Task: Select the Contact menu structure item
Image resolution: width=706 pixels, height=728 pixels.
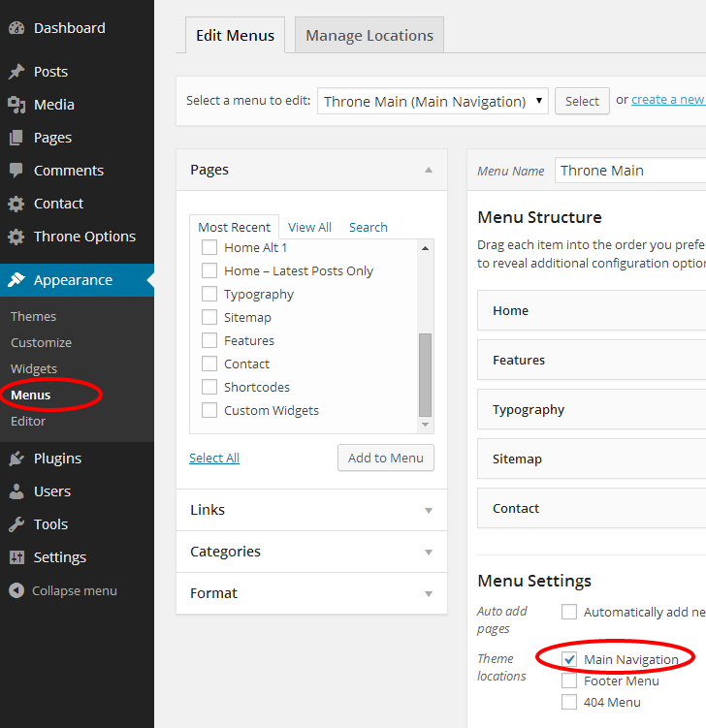Action: click(x=592, y=508)
